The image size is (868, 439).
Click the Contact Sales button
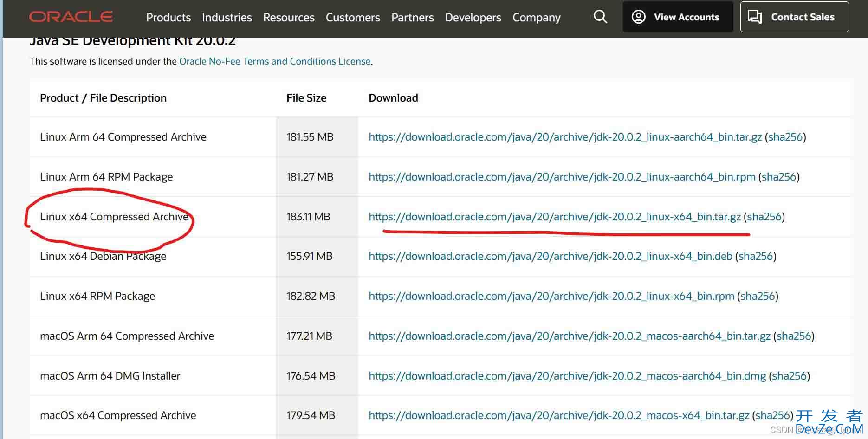tap(794, 17)
